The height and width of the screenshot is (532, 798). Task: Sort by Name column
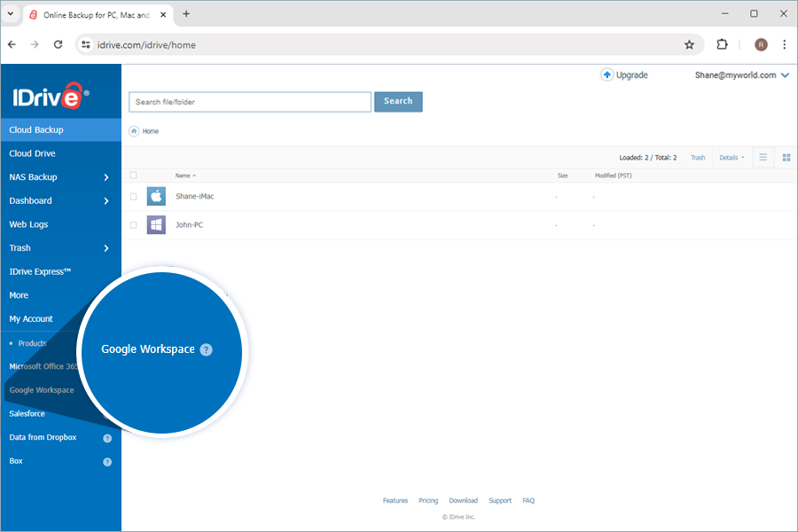click(185, 176)
